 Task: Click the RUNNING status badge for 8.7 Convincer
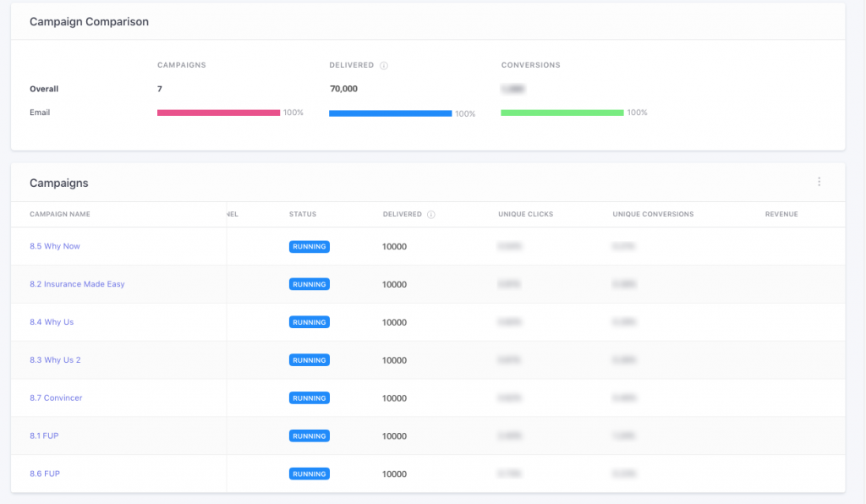click(x=309, y=398)
